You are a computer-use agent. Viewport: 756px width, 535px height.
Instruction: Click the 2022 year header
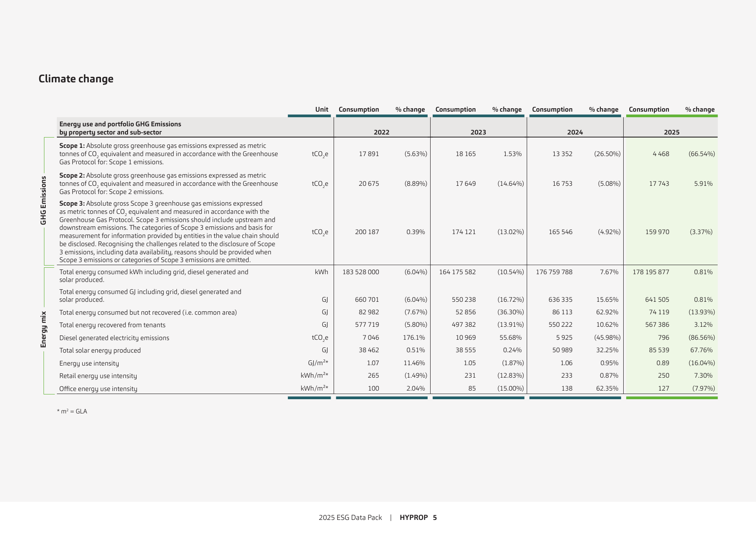(x=381, y=132)
